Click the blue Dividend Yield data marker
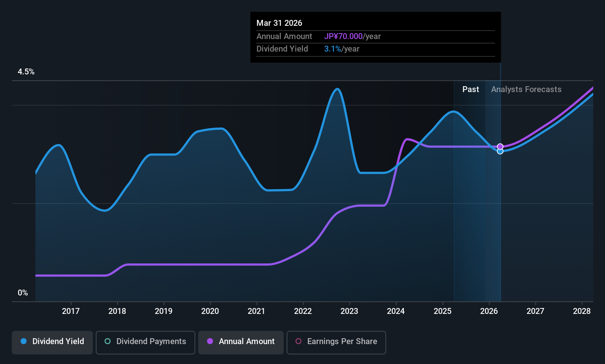The height and width of the screenshot is (364, 605). (x=500, y=151)
